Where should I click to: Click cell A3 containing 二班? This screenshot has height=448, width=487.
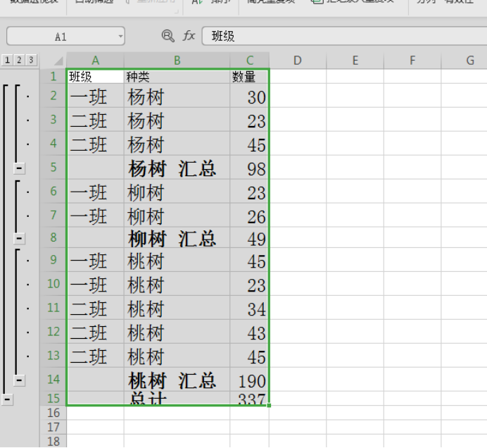95,119
